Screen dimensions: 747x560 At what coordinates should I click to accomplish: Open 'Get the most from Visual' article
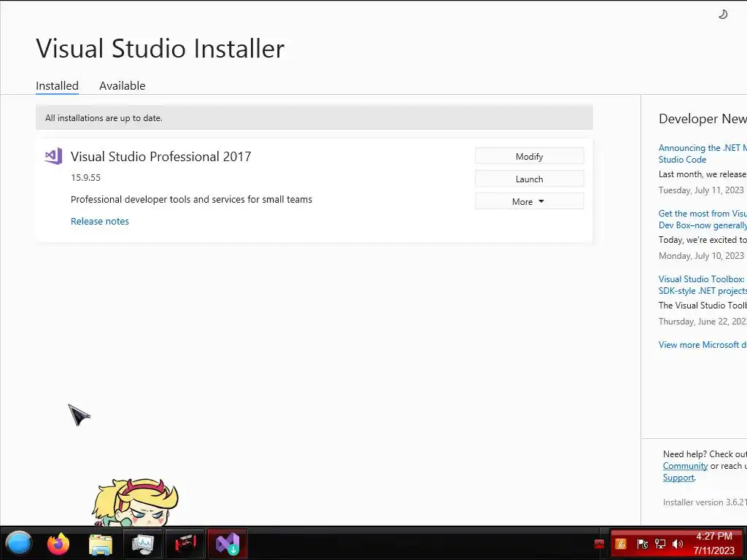(703, 219)
